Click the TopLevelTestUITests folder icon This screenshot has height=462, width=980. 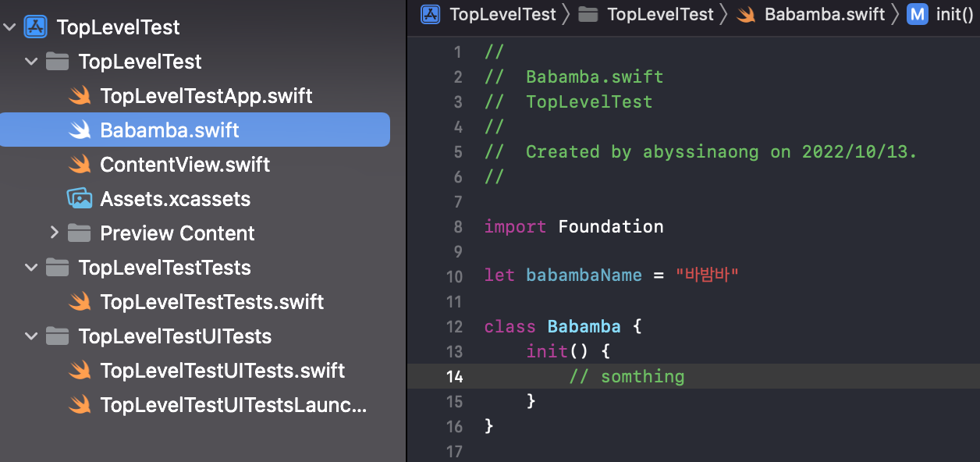click(x=58, y=336)
